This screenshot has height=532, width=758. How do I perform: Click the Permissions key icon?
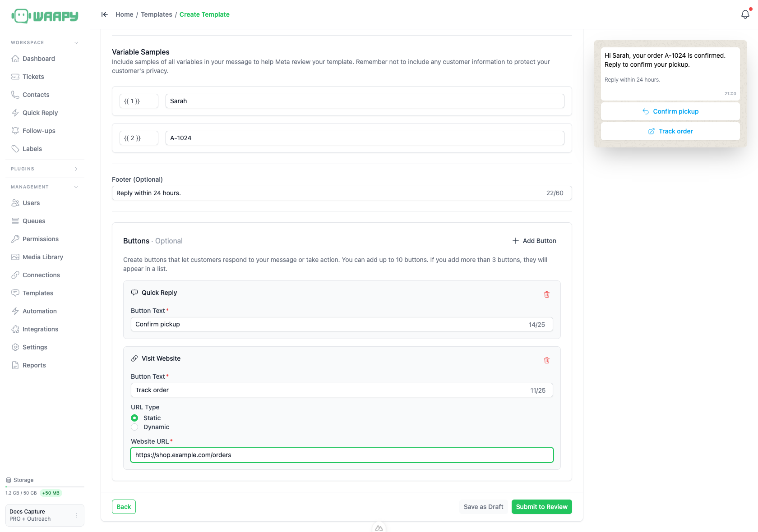[15, 239]
